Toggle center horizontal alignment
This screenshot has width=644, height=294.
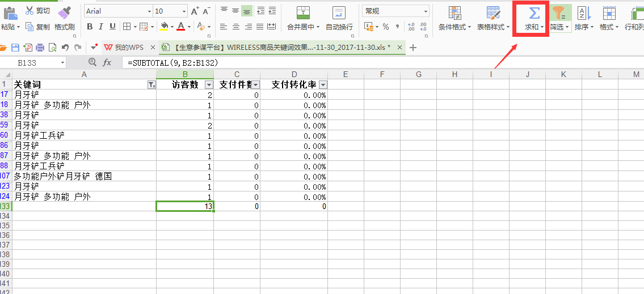point(235,27)
